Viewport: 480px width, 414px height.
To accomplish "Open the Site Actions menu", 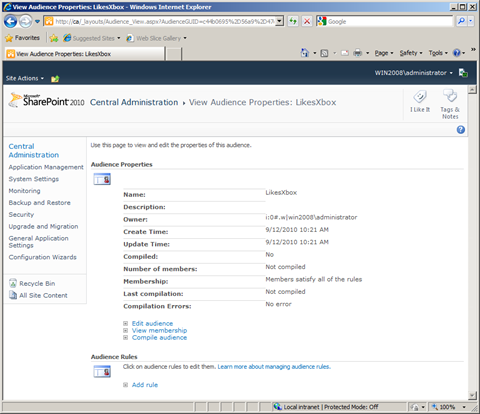I will click(25, 78).
